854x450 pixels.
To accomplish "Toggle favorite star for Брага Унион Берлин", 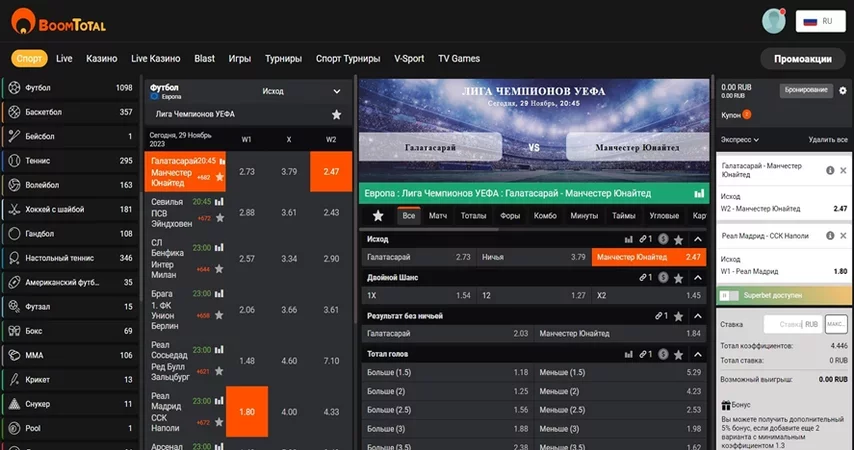I will [x=219, y=315].
